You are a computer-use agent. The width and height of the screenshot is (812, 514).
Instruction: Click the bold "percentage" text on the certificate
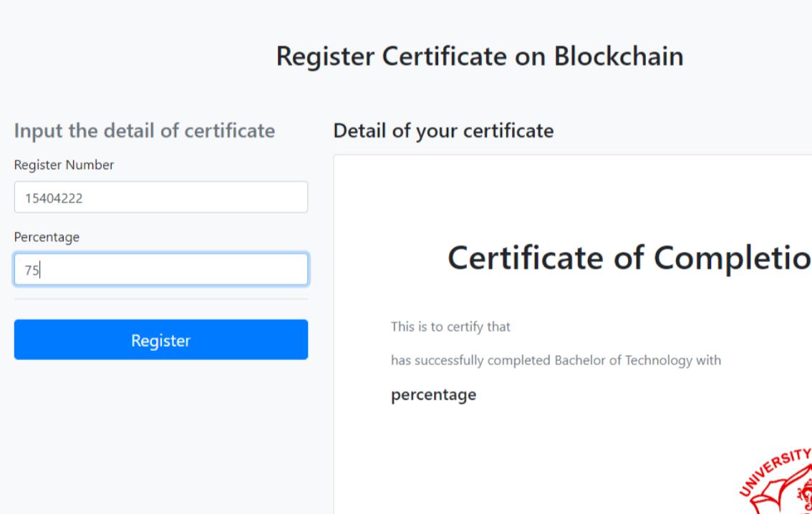coord(433,394)
